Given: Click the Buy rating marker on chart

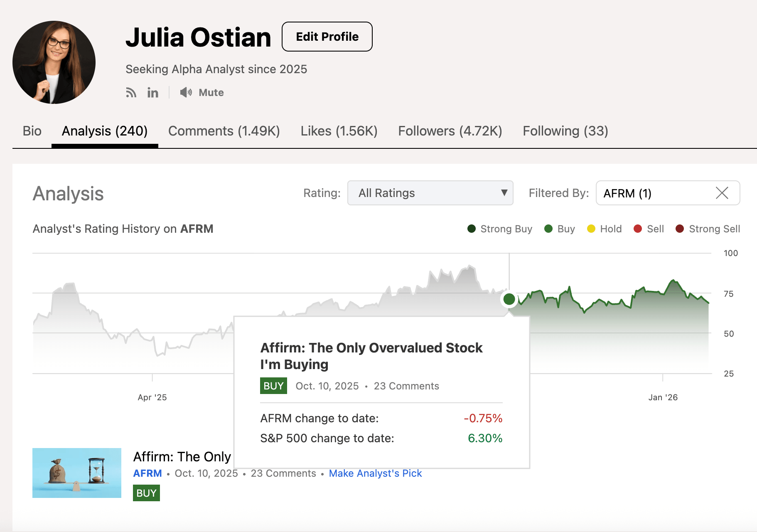Looking at the screenshot, I should pos(509,299).
